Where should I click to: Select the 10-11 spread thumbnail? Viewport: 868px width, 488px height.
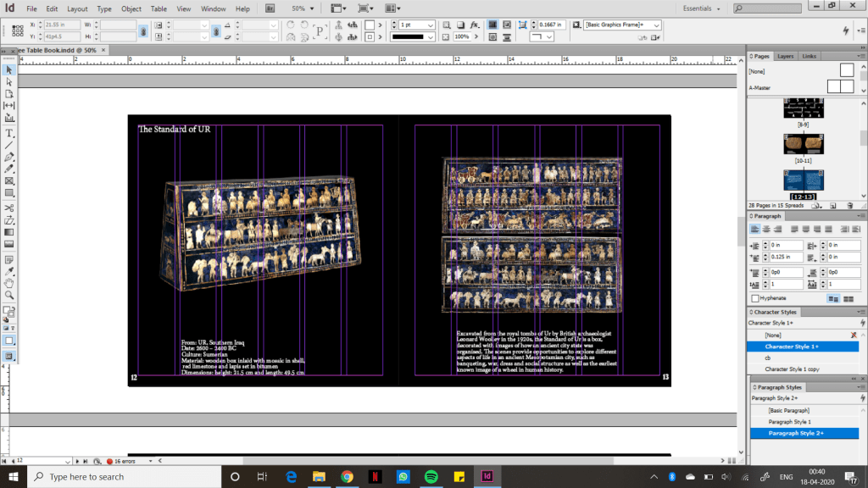(x=804, y=144)
